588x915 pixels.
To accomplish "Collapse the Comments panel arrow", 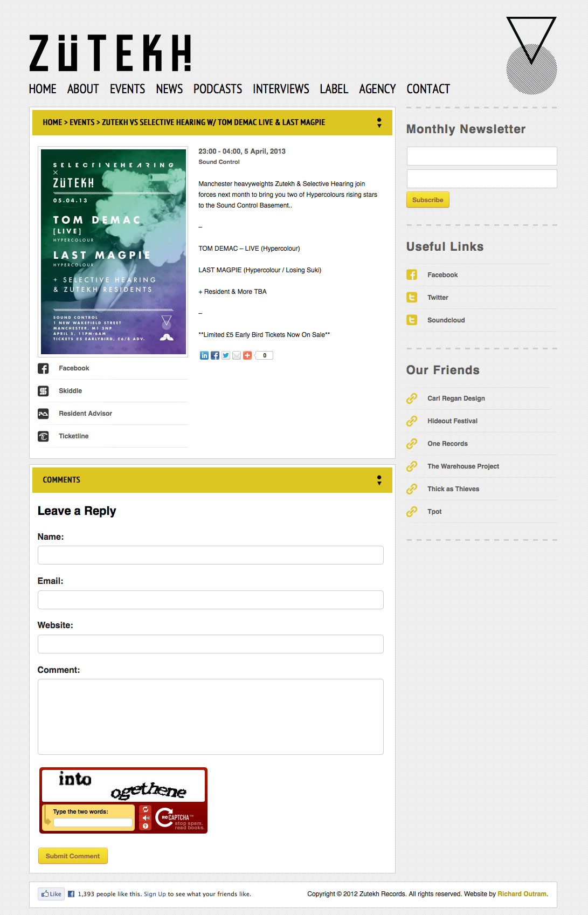I will [x=379, y=480].
